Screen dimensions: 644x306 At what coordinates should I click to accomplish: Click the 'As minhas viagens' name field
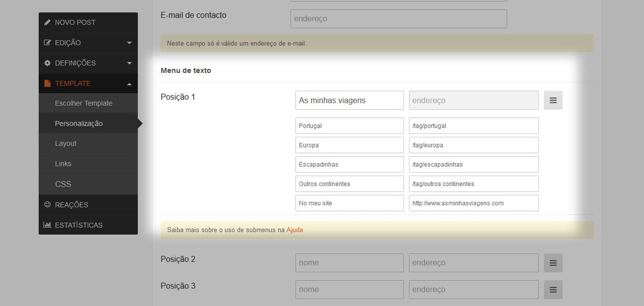click(350, 100)
